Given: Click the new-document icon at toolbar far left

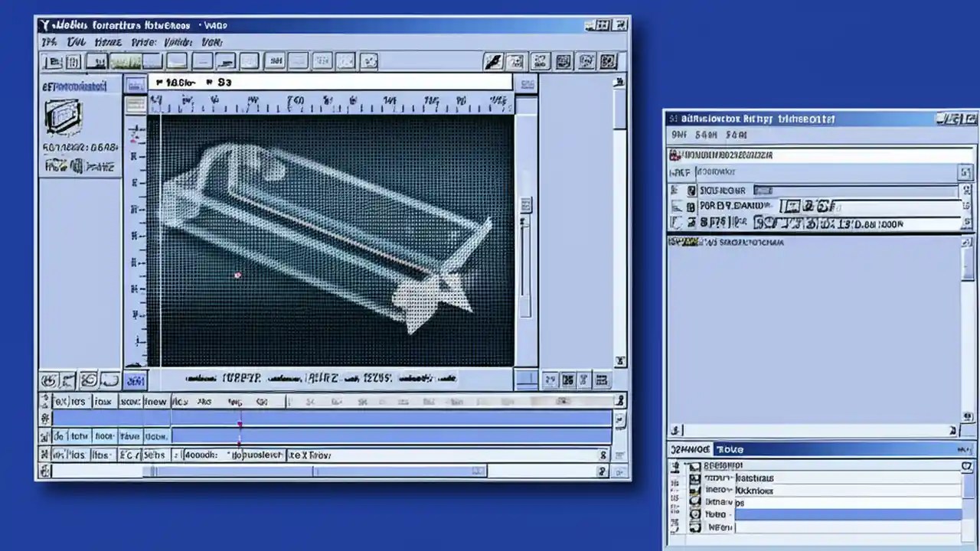Looking at the screenshot, I should [x=52, y=61].
